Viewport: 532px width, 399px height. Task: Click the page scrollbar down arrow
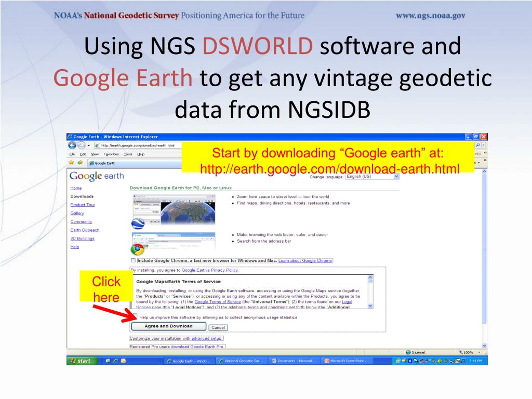tap(485, 345)
